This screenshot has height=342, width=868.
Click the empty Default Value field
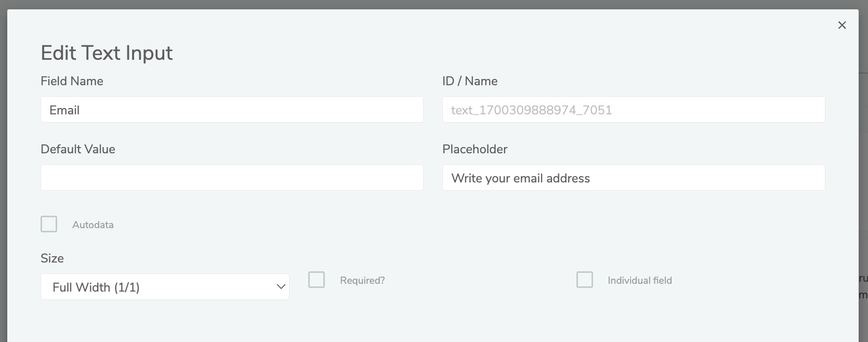click(x=232, y=178)
